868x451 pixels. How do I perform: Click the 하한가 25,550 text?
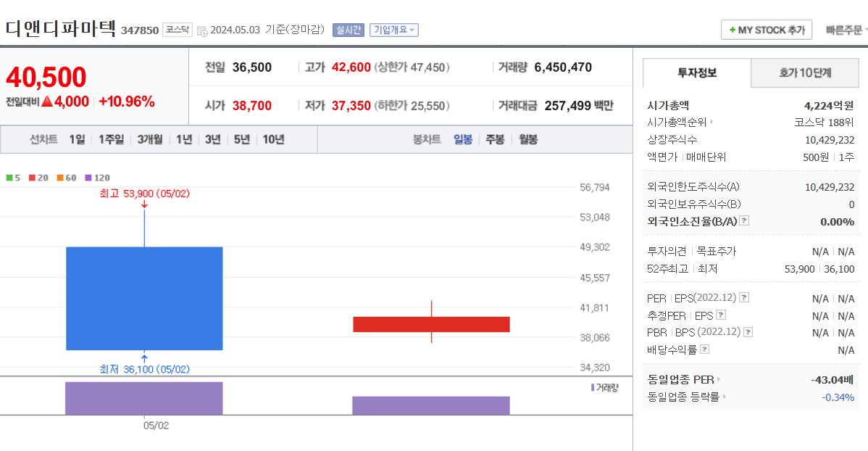pyautogui.click(x=412, y=105)
